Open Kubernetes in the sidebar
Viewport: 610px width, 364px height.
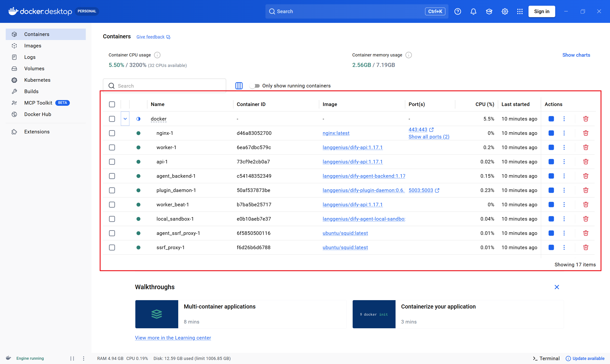pyautogui.click(x=46, y=80)
